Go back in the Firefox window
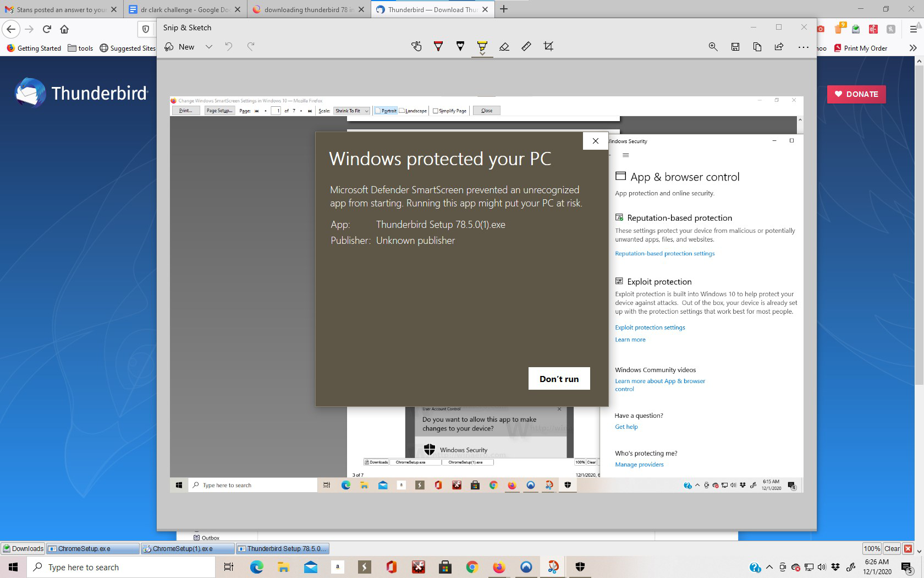 click(x=11, y=29)
